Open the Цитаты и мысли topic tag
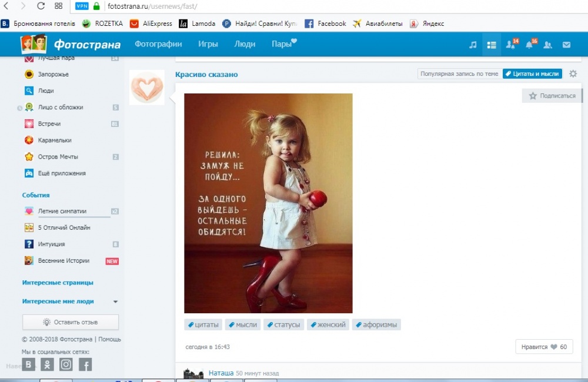588x382 pixels. [x=533, y=74]
